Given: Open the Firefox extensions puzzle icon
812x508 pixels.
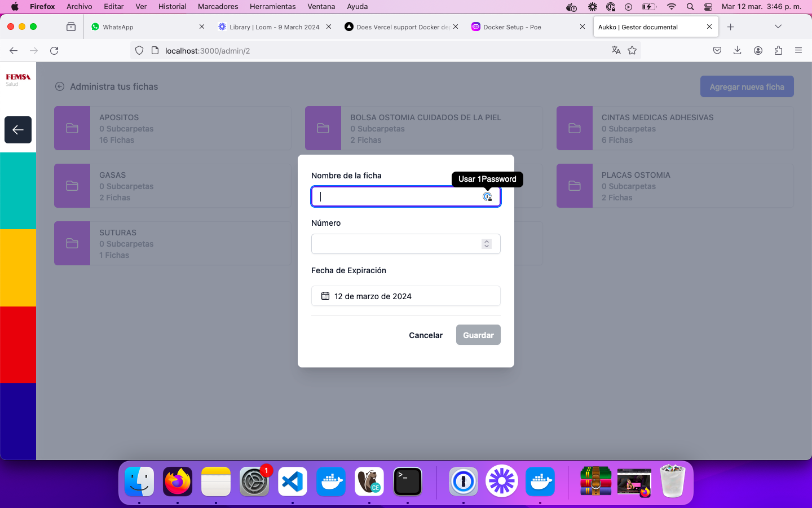Looking at the screenshot, I should (778, 51).
